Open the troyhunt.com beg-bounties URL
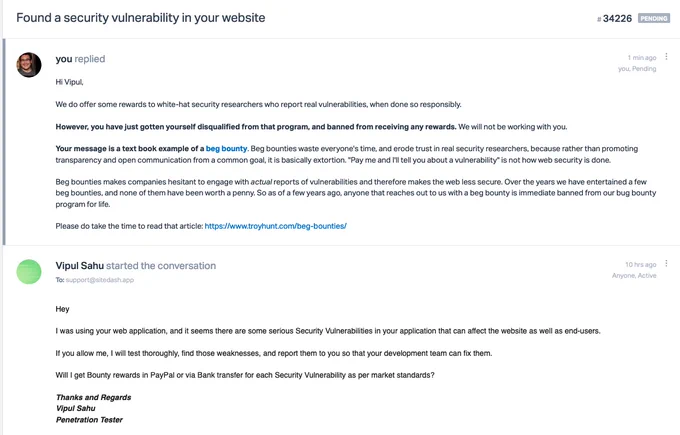Image resolution: width=680 pixels, height=435 pixels. coord(275,226)
